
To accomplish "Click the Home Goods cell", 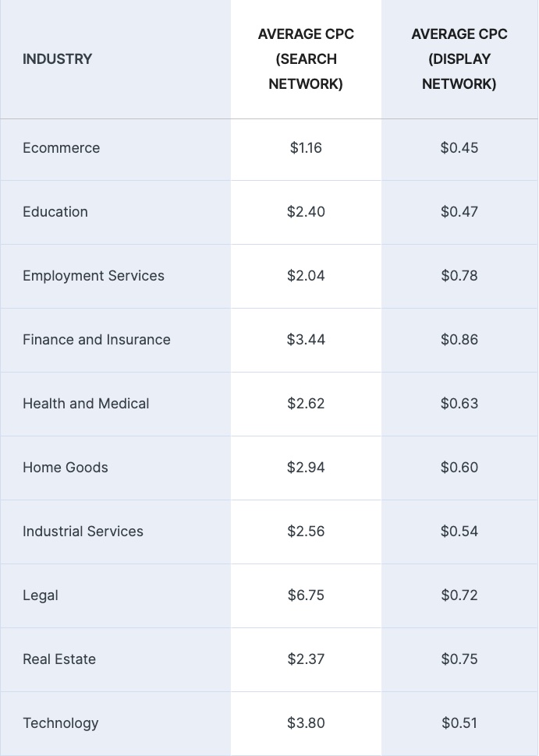I will click(66, 467).
